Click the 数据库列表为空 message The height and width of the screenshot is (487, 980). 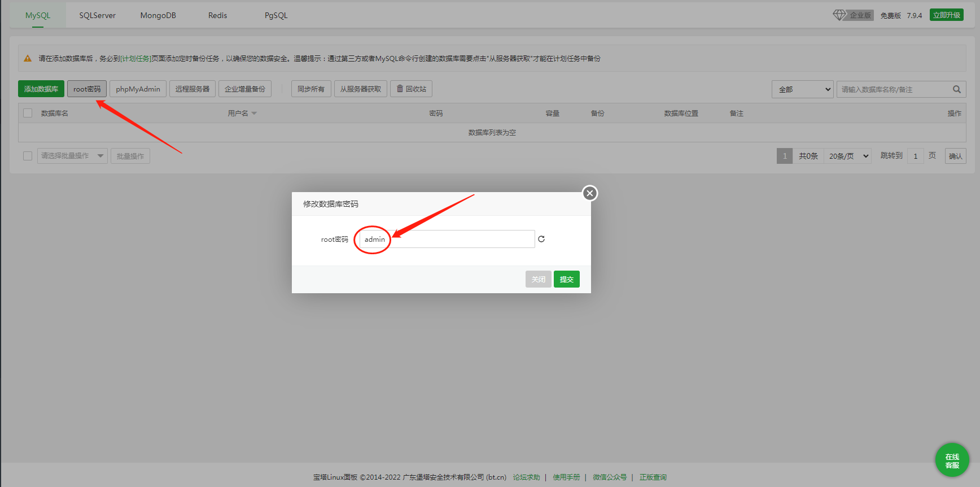pyautogui.click(x=492, y=133)
